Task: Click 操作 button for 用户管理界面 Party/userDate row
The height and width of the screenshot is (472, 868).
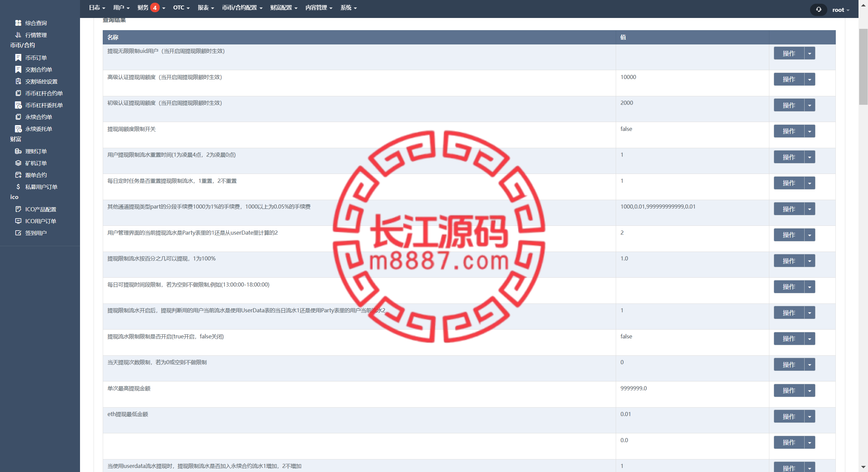Action: [789, 235]
